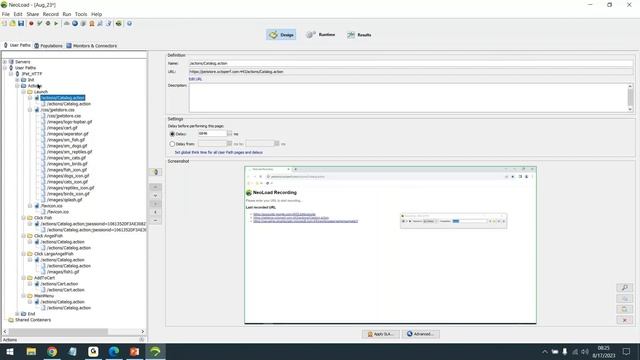The image size is (640, 360).
Task: Open the Tools menu
Action: point(81,14)
